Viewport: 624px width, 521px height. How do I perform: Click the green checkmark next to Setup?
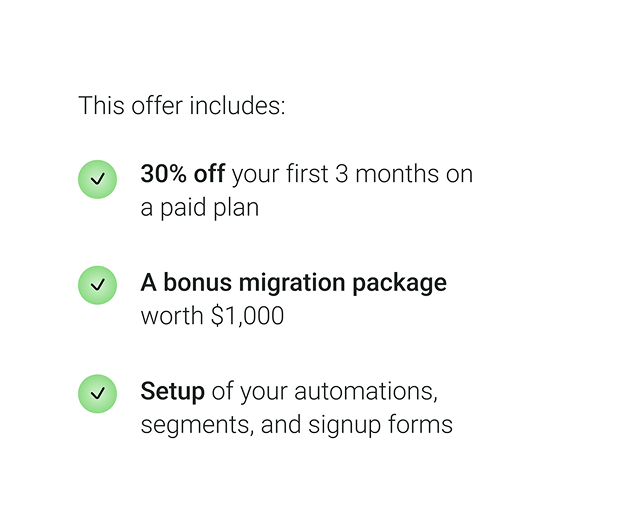tap(98, 394)
